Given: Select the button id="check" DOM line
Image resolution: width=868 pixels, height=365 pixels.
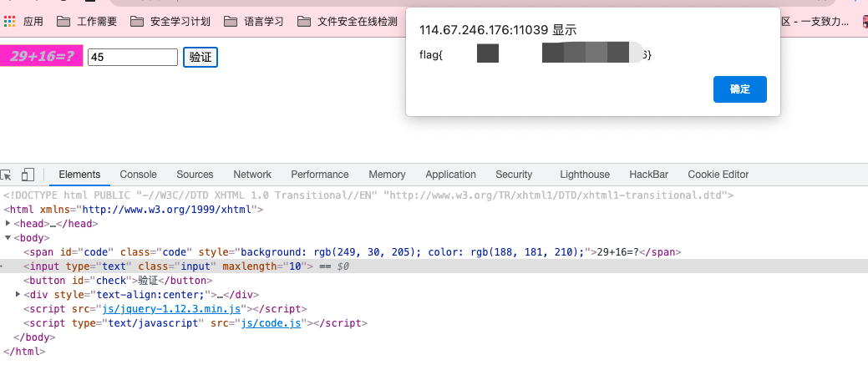Looking at the screenshot, I should pyautogui.click(x=118, y=281).
